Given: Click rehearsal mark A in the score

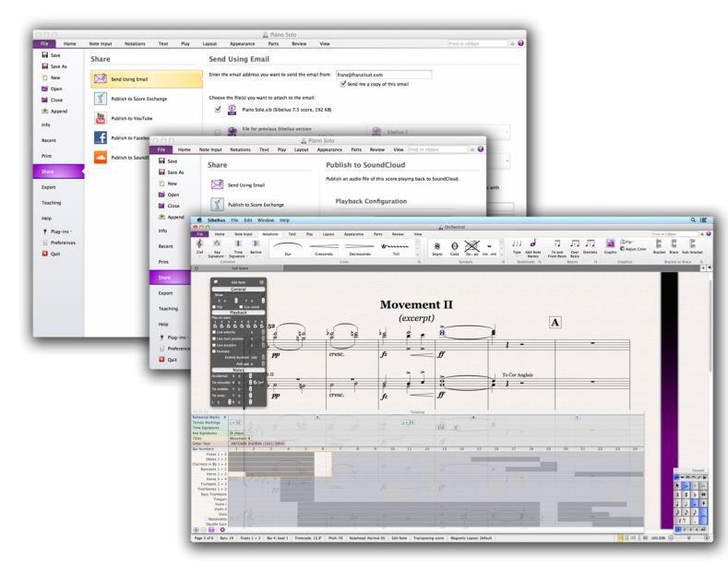Looking at the screenshot, I should point(555,323).
